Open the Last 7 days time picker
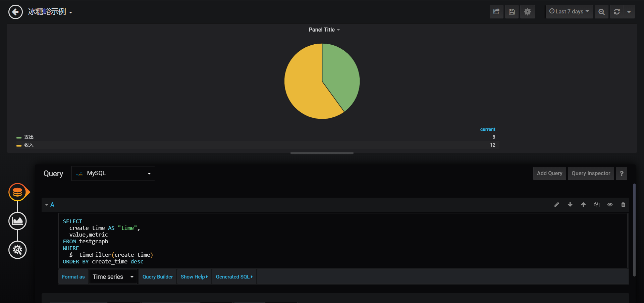The image size is (644, 303). click(x=569, y=11)
